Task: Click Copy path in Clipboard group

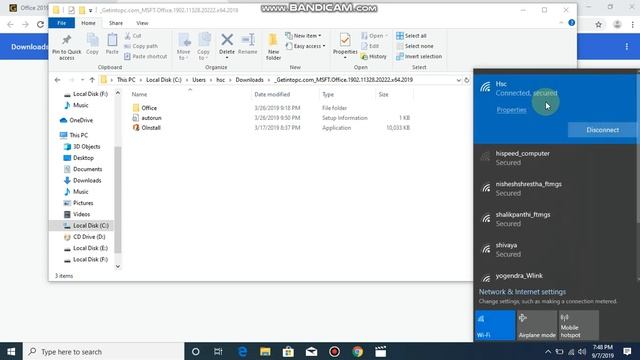Action: point(141,46)
